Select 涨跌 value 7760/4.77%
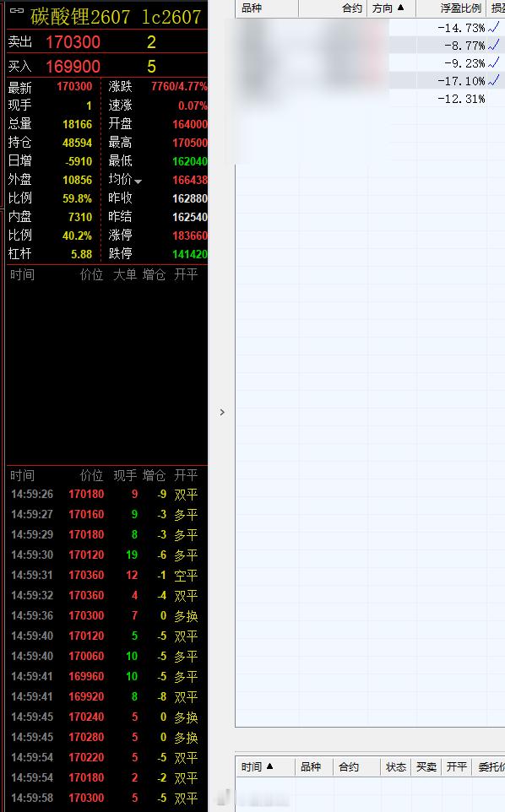This screenshot has height=812, width=505. 179,86
